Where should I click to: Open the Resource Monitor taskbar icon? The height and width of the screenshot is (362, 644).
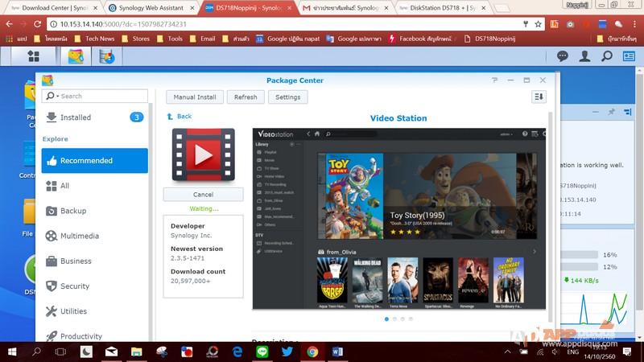[107, 56]
